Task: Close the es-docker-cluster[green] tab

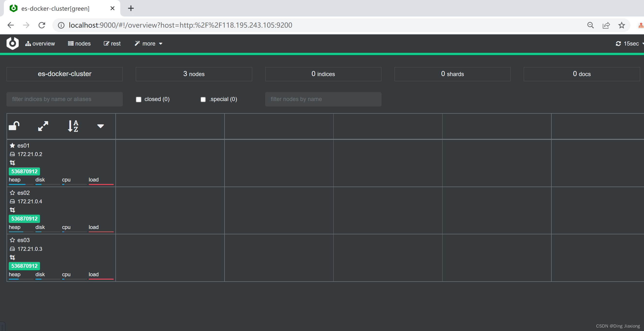Action: click(x=113, y=8)
